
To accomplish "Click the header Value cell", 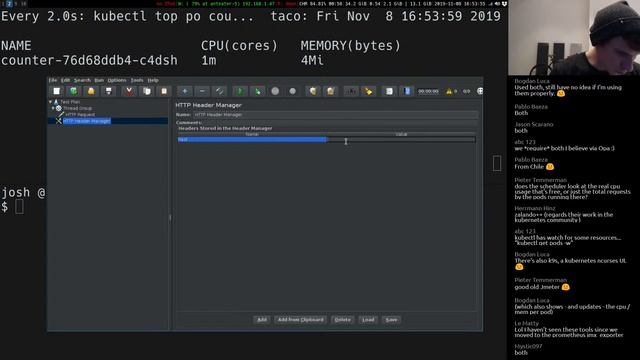I will coord(401,140).
